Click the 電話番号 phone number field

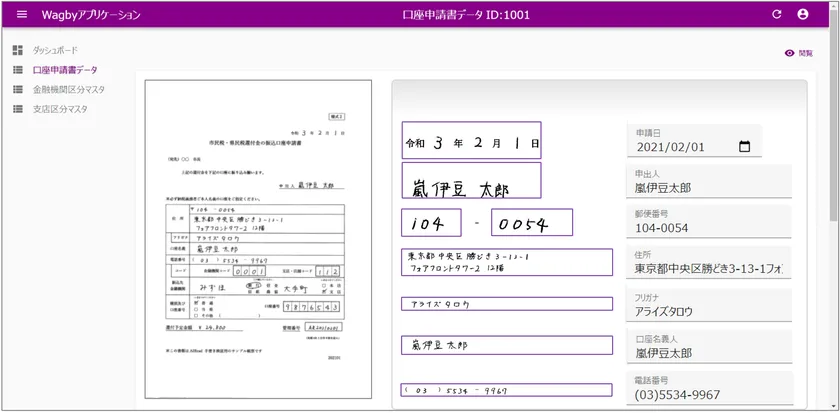[708, 394]
